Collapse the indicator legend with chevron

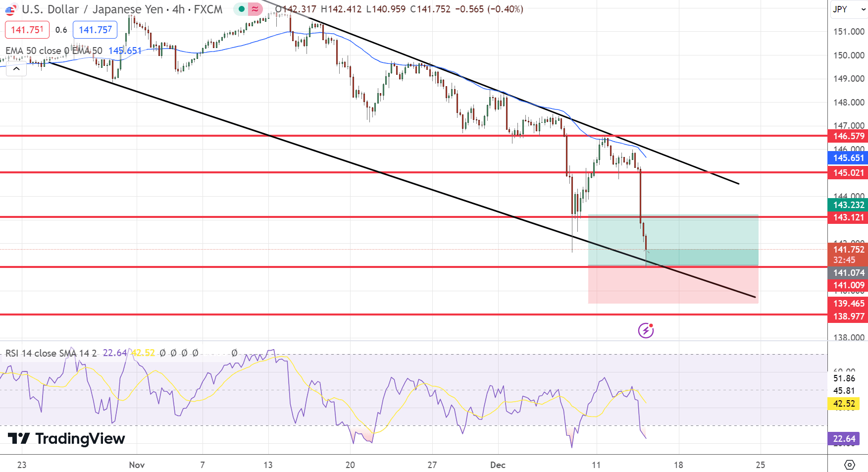tap(16, 69)
